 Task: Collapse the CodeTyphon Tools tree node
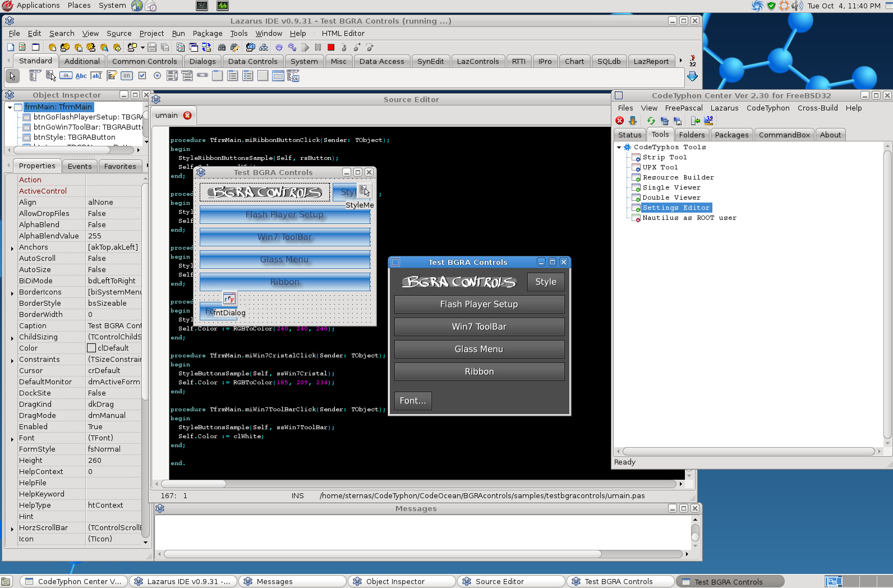coord(619,148)
